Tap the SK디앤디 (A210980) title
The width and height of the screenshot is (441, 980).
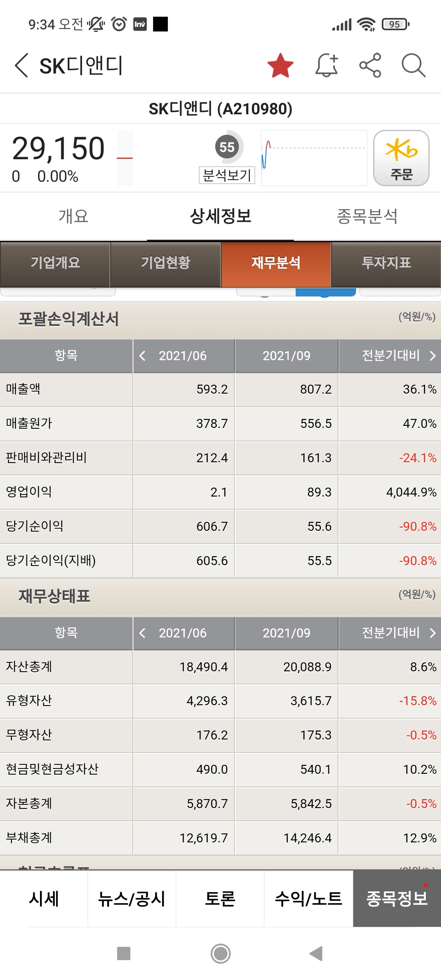coord(220,109)
